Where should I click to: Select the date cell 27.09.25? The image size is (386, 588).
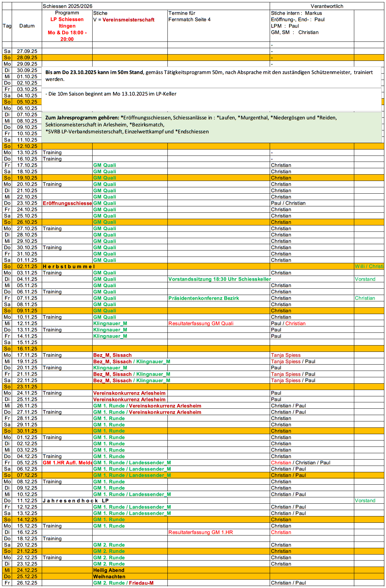tap(27, 52)
